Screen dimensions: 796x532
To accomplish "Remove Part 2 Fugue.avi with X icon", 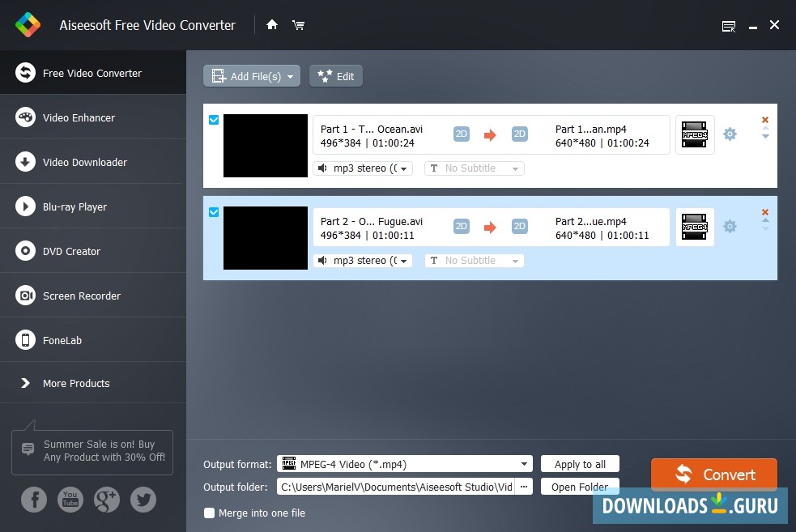I will 765,212.
